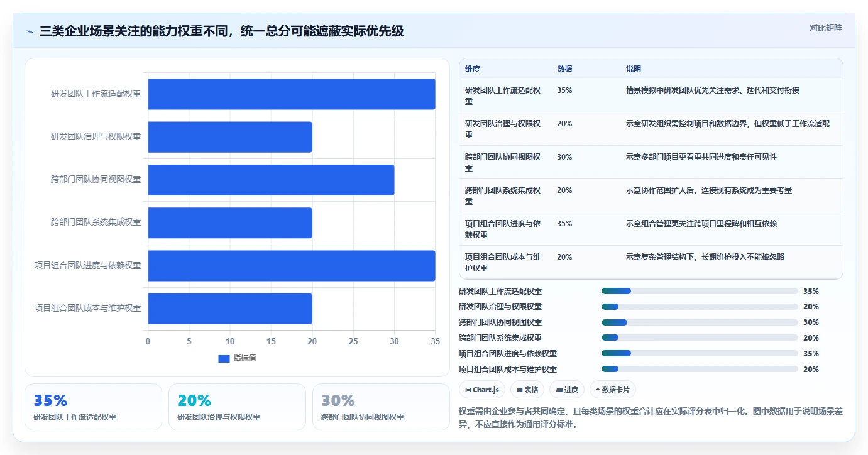Click progress bar for 研发团队工作流适配权重
Screen dimensions: 868x455
700,291
